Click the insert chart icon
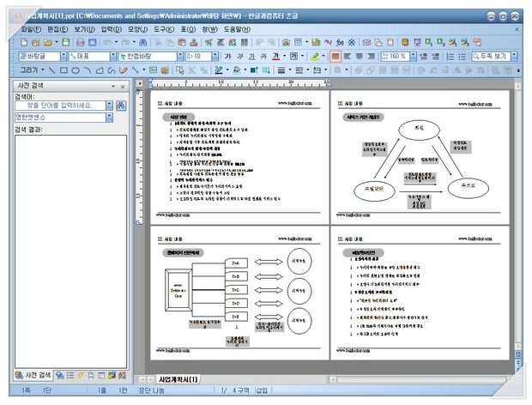 [316, 42]
